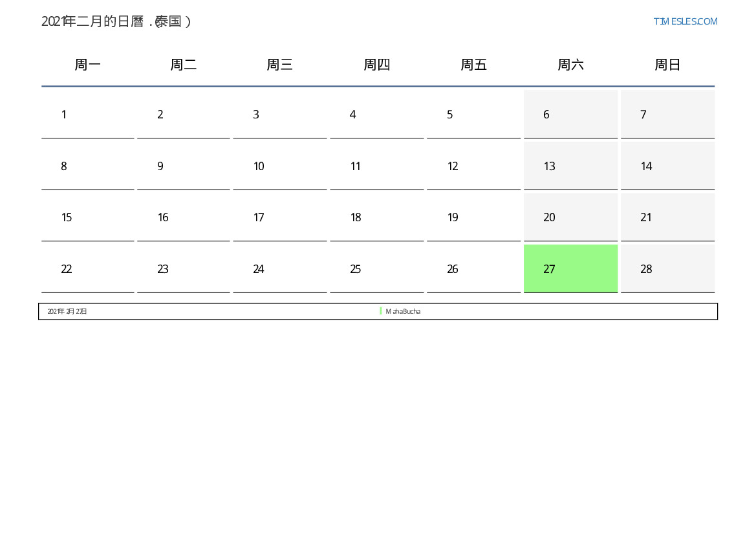Viewport: 756px width, 535px height.
Task: Click the 周六 column header
Action: click(570, 65)
